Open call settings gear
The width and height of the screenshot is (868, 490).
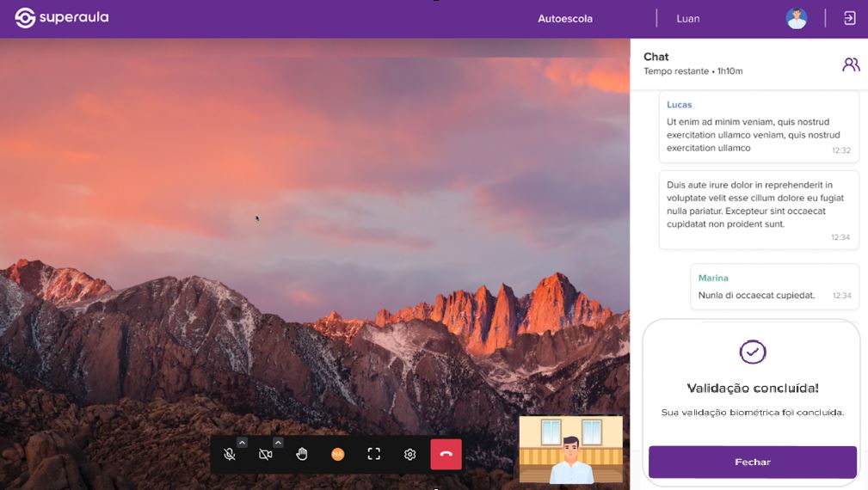coord(410,455)
